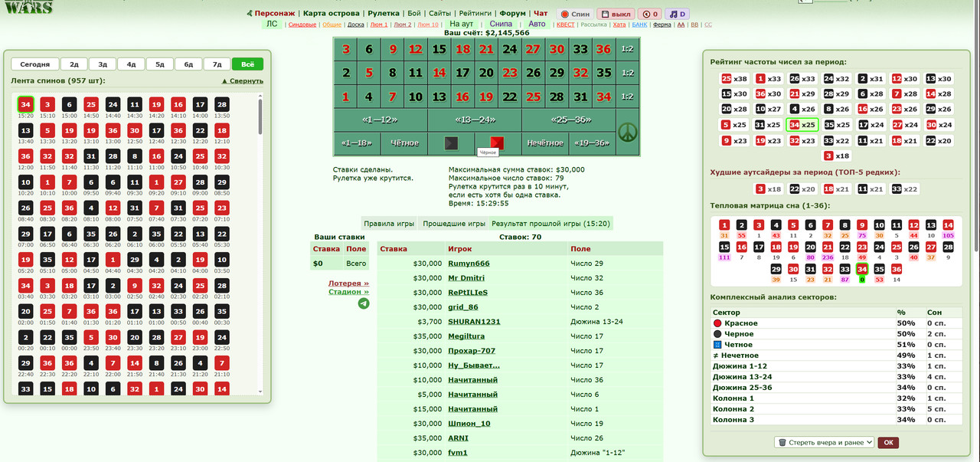980x462 pixels.
Task: Bet on the Чётное field
Action: pyautogui.click(x=404, y=143)
